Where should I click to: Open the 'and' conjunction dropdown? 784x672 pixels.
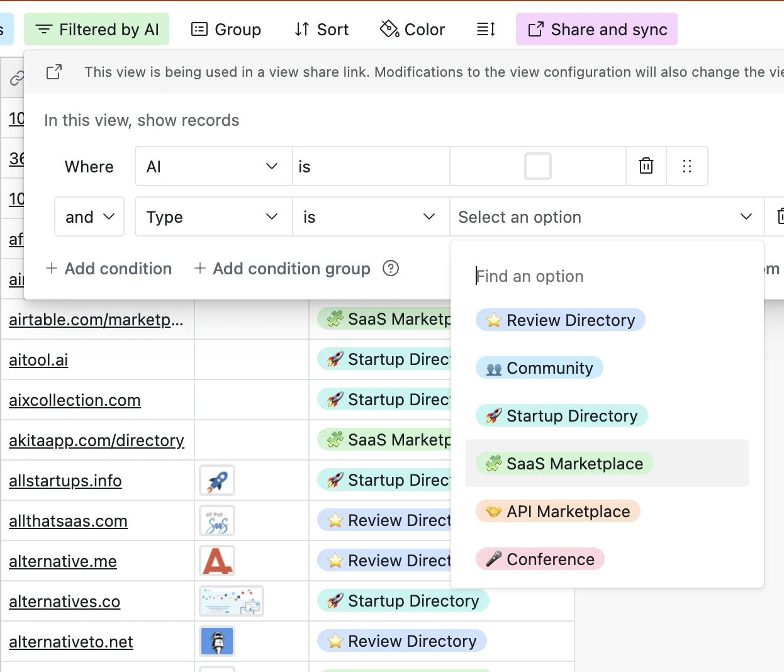(89, 216)
